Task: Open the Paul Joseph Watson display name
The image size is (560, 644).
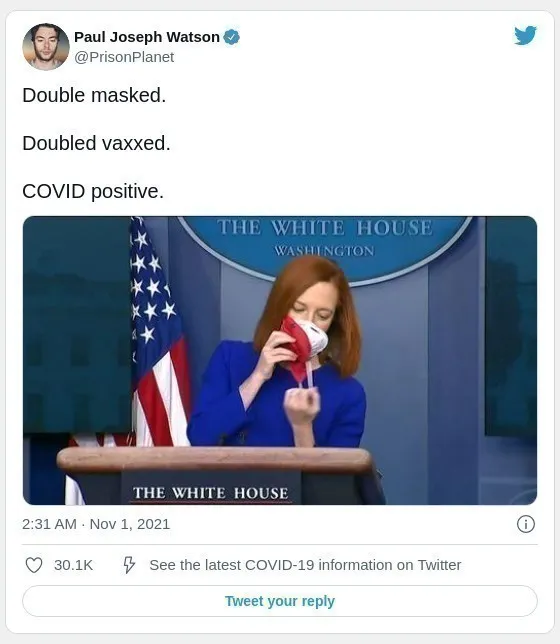Action: click(x=147, y=37)
